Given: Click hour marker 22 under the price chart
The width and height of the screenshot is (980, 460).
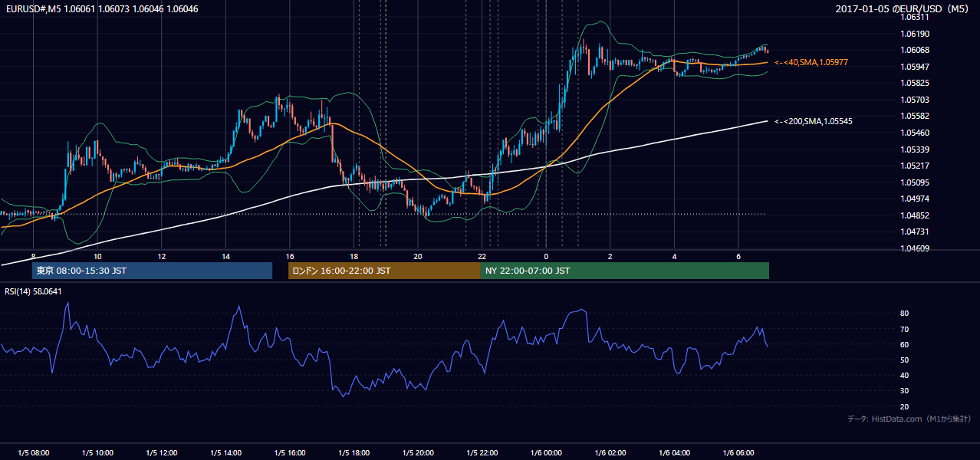Looking at the screenshot, I should click(482, 256).
